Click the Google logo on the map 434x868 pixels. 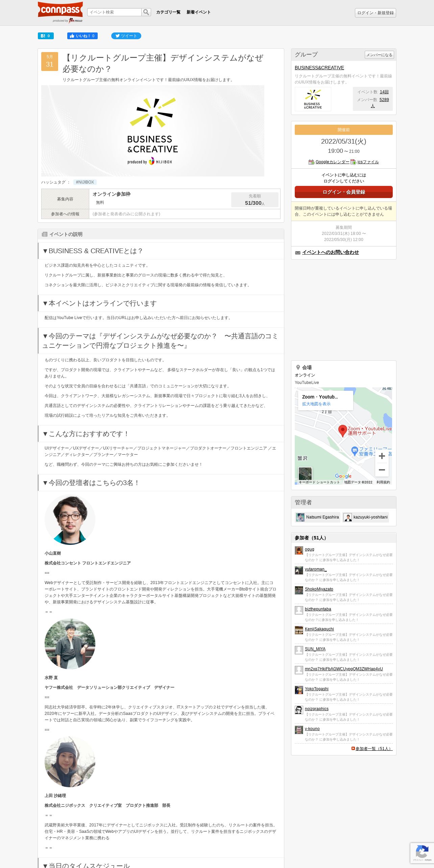pos(343,476)
